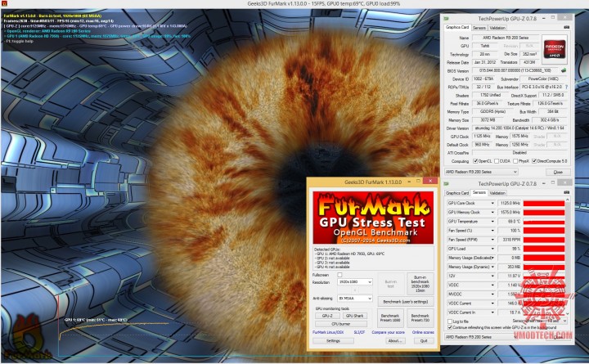Click the Compare your score link
This screenshot has height=364, width=589.
coord(388,332)
